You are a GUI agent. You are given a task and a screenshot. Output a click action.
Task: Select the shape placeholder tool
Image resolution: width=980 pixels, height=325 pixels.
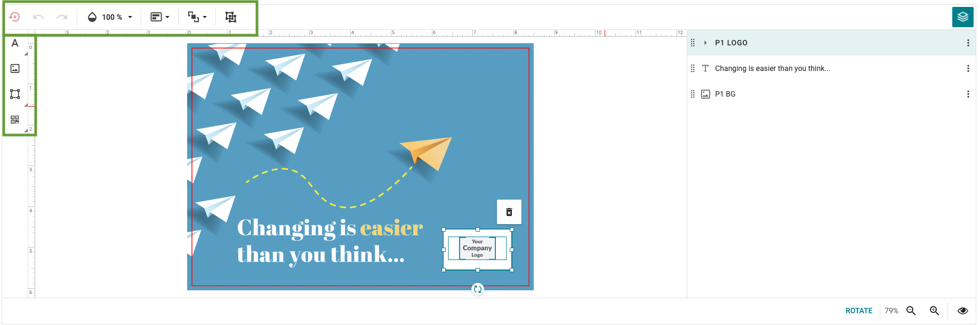[15, 94]
